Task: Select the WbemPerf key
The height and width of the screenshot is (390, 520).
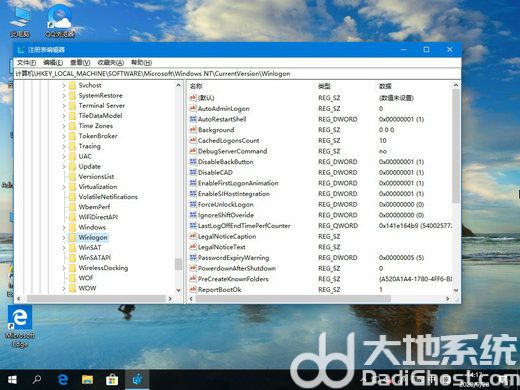Action: click(94, 207)
